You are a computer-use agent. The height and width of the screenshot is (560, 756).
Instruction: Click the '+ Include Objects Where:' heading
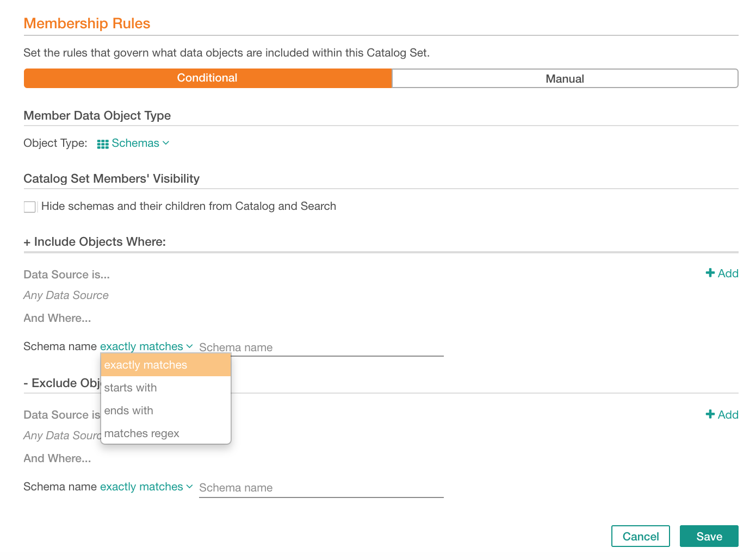click(x=95, y=242)
